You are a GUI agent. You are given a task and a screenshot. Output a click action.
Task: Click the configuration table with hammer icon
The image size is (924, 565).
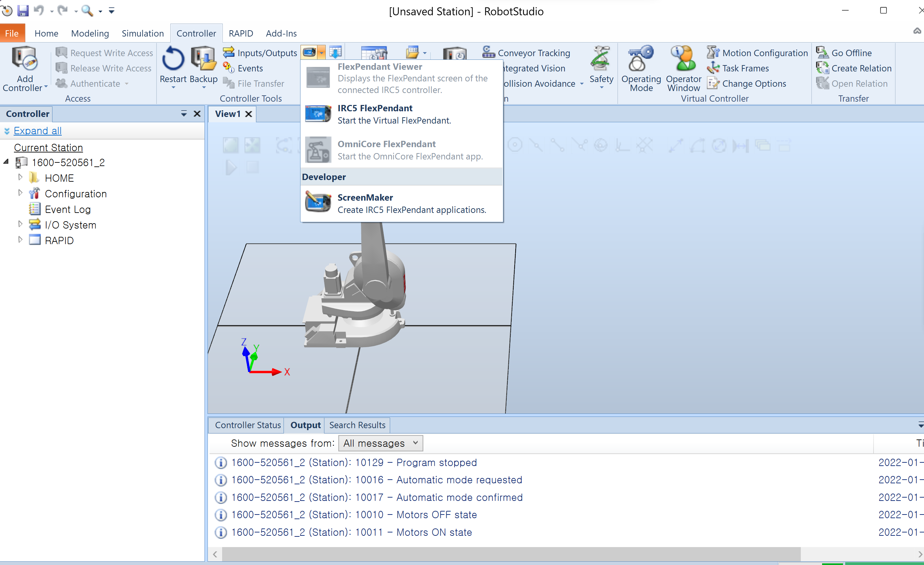point(374,53)
